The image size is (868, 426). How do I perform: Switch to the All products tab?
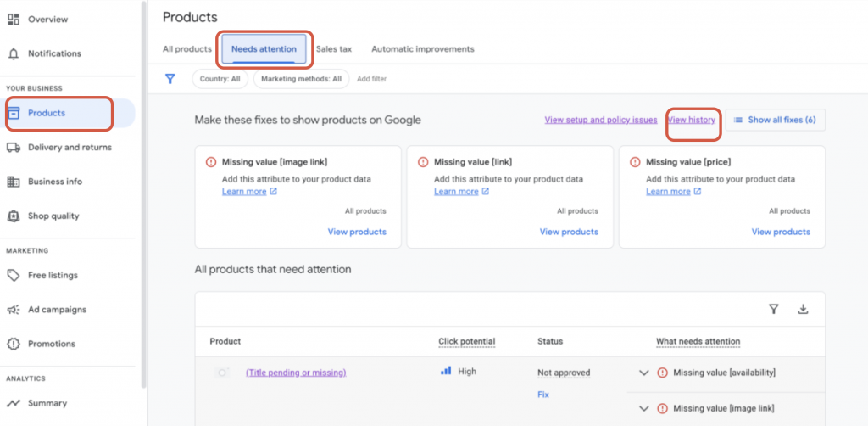point(186,49)
